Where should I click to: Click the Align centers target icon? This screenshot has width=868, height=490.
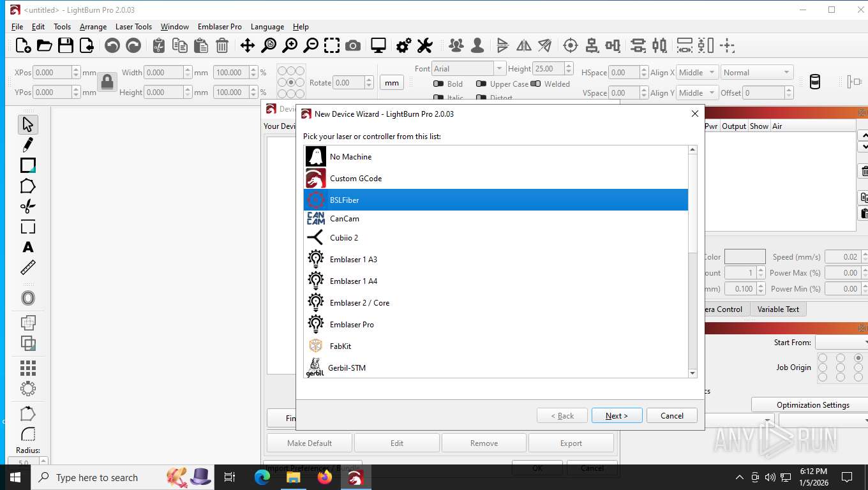pyautogui.click(x=571, y=45)
